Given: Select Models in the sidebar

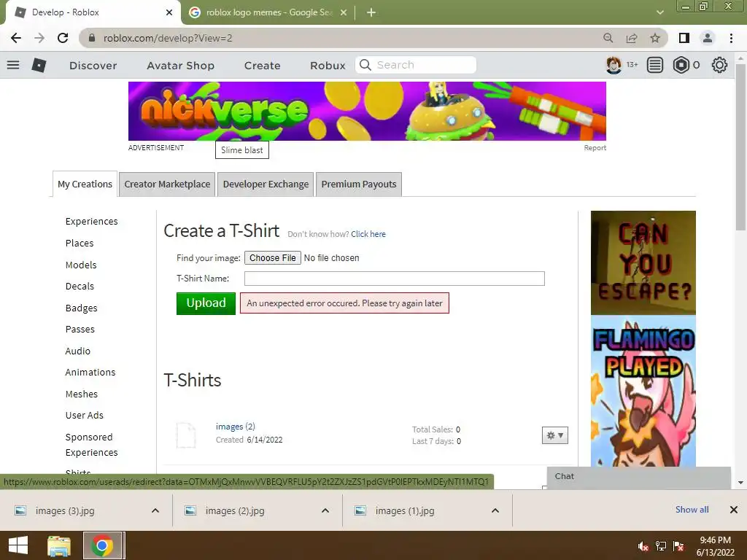Looking at the screenshot, I should tap(81, 265).
